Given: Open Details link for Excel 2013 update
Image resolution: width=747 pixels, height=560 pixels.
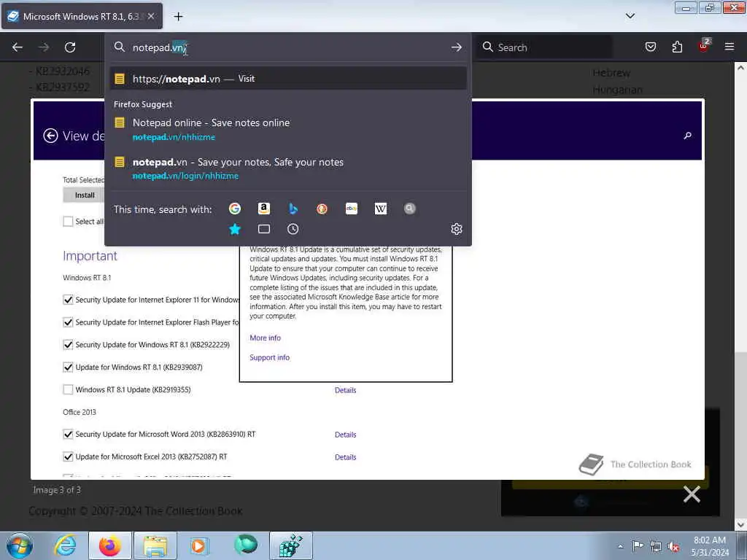Looking at the screenshot, I should point(345,457).
